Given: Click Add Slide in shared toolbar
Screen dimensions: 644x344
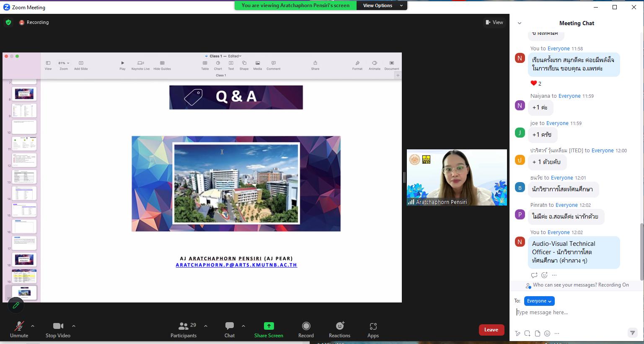Looking at the screenshot, I should click(81, 65).
